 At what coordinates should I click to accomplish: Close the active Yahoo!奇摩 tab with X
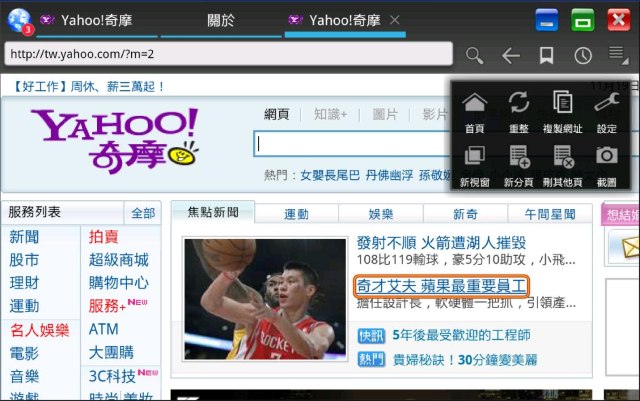point(394,20)
